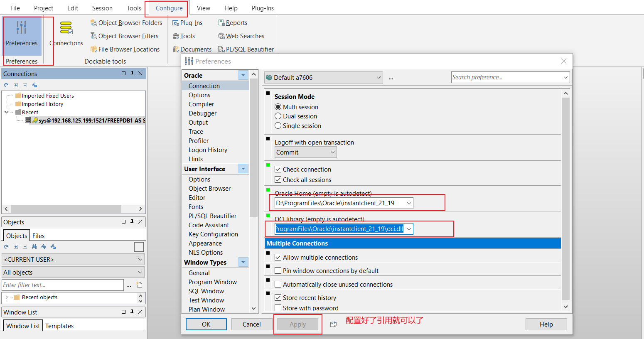The height and width of the screenshot is (339, 644).
Task: Open the Documents configuration item
Action: click(x=192, y=49)
